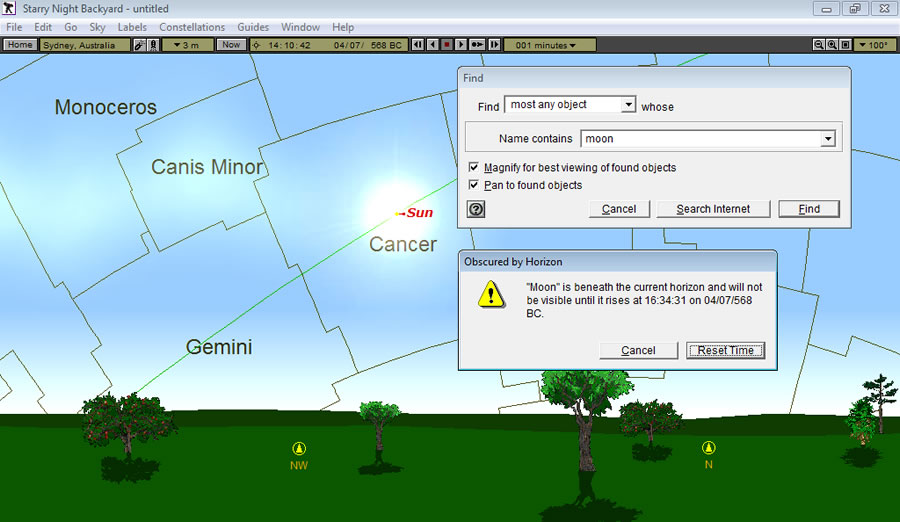Open the Constellations menu
The image size is (900, 522).
coord(192,27)
